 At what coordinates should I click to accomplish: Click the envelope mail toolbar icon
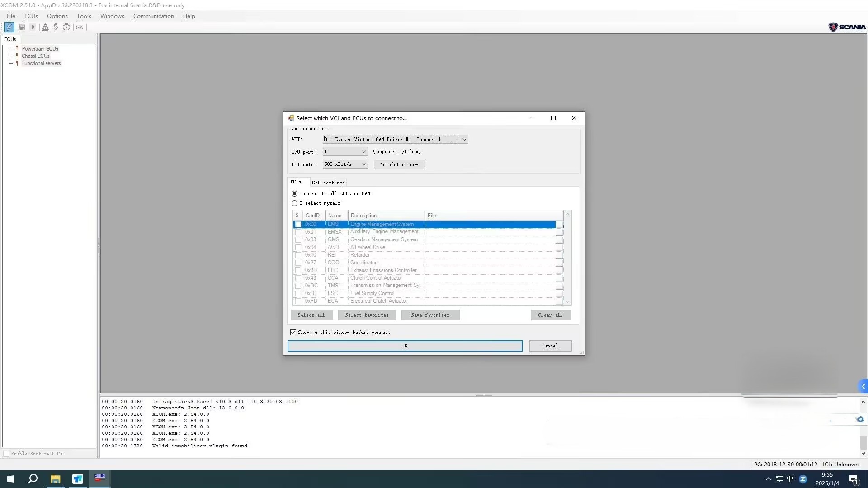click(80, 27)
